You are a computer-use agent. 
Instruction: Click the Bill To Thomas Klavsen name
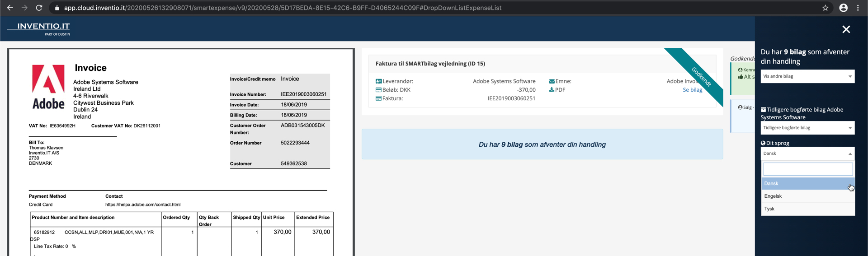[46, 148]
